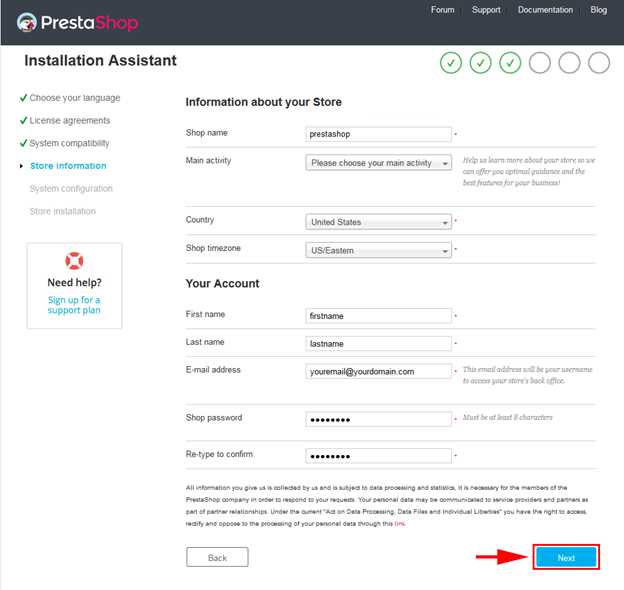The width and height of the screenshot is (624, 590).
Task: Click the PrestaShop logo
Action: point(77,22)
